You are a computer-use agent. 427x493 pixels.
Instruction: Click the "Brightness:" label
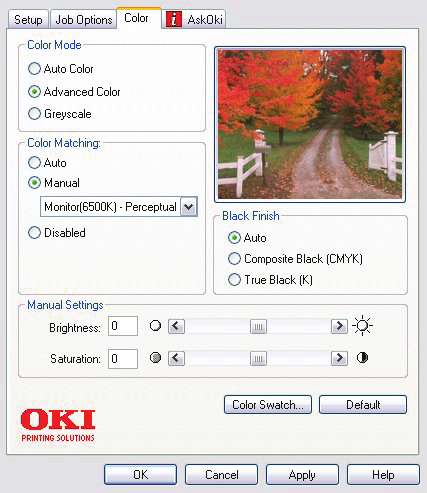pos(75,327)
